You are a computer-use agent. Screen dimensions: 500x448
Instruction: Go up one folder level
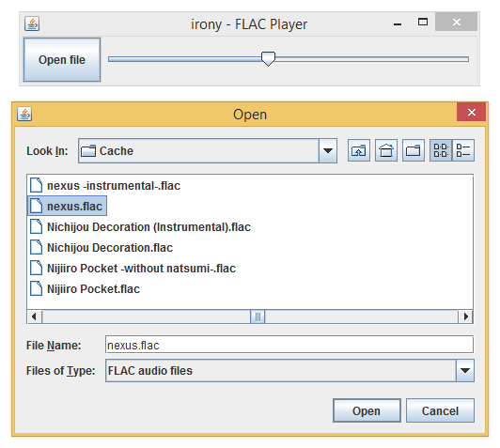[x=359, y=150]
